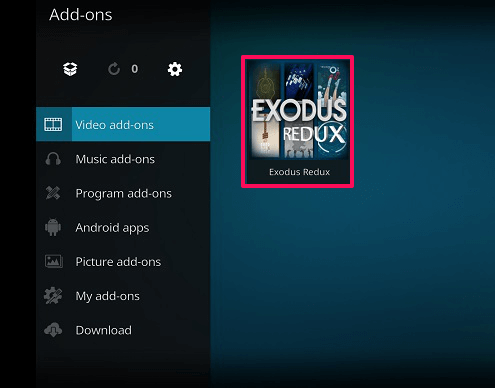Click the Add-ons page title
Viewport: 495px width, 388px height.
(x=81, y=15)
